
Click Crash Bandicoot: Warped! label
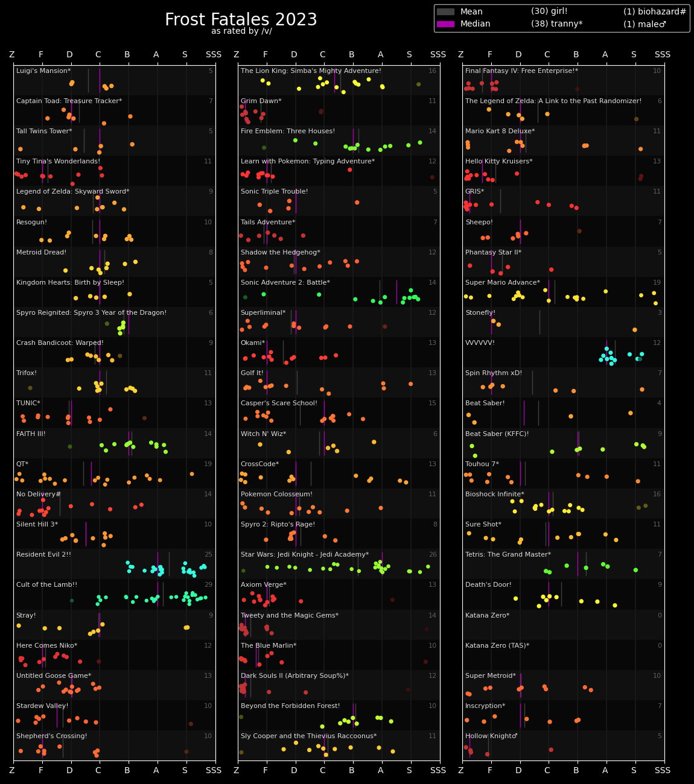pyautogui.click(x=60, y=343)
